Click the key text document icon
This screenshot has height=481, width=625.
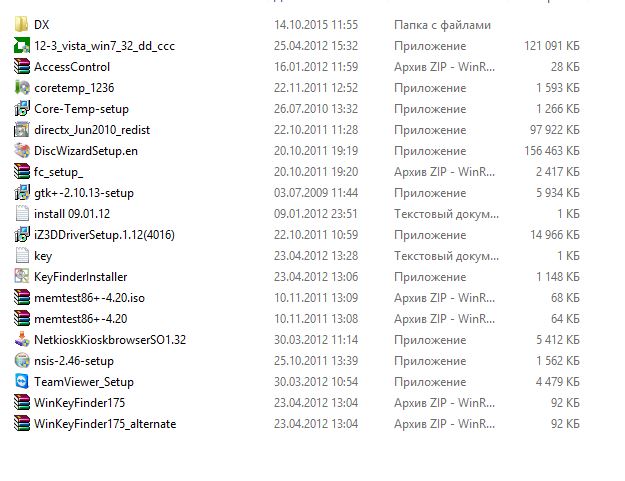point(22,255)
